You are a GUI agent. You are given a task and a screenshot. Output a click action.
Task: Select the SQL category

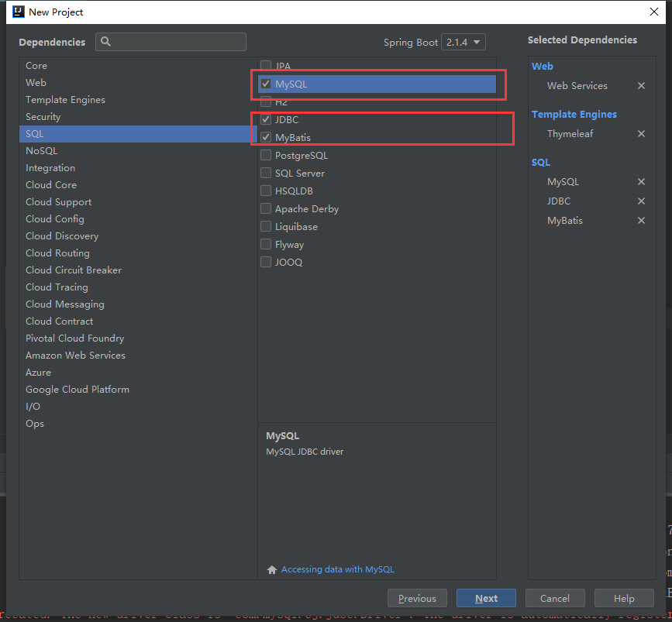click(x=138, y=134)
